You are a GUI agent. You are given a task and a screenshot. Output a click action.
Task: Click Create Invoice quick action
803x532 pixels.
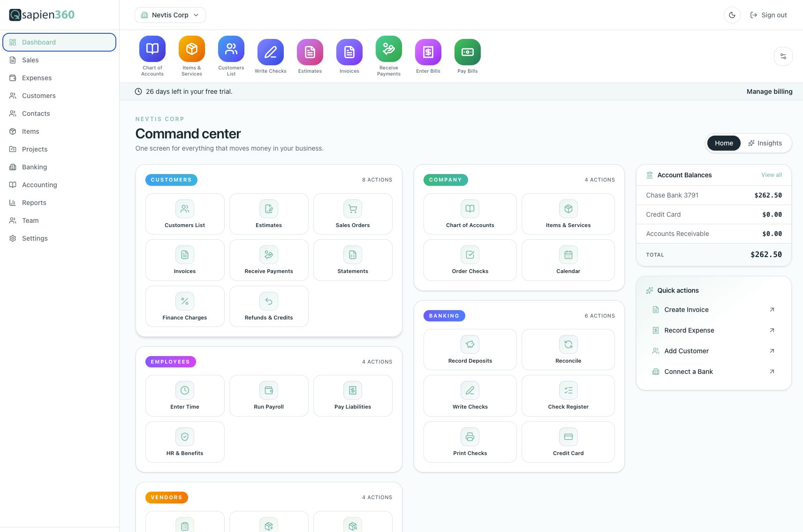point(713,310)
